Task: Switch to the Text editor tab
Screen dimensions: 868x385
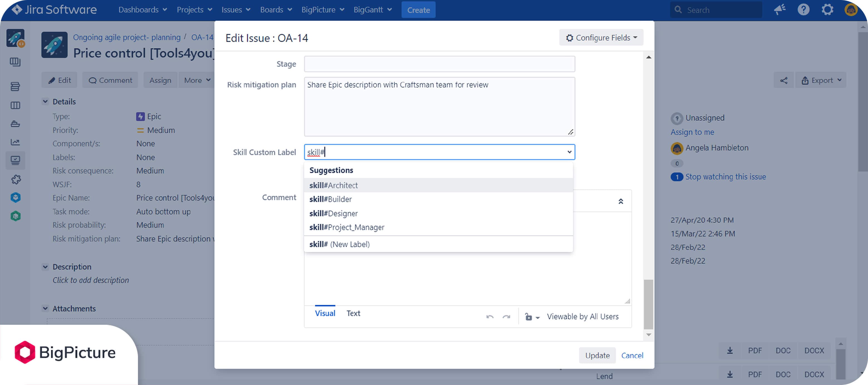Action: [353, 313]
